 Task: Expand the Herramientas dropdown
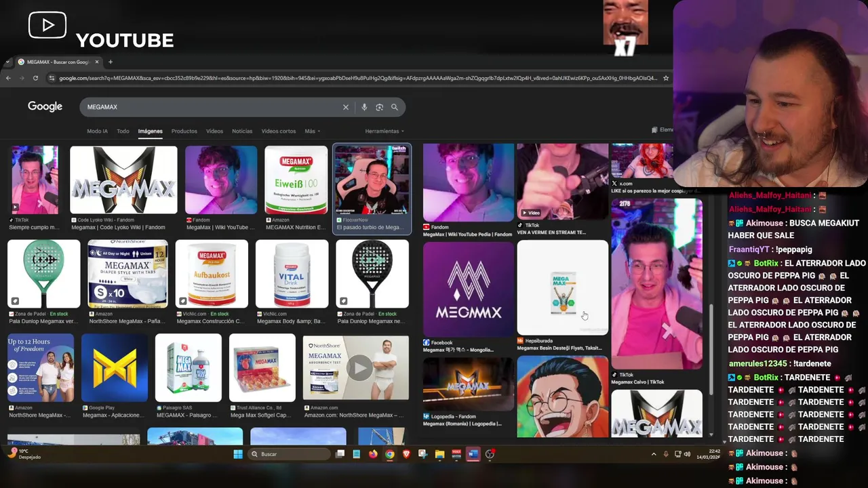(384, 131)
